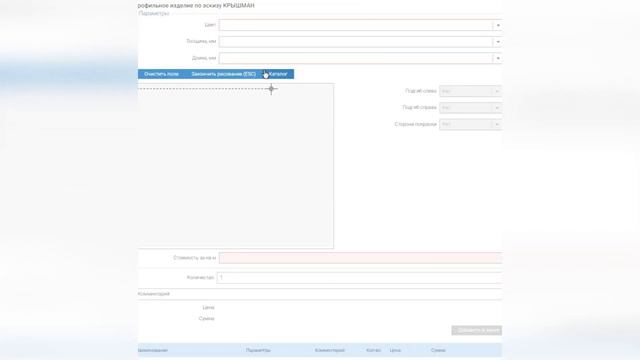The image size is (640, 360).
Task: Click inside the Цвет combo text field
Action: point(356,25)
